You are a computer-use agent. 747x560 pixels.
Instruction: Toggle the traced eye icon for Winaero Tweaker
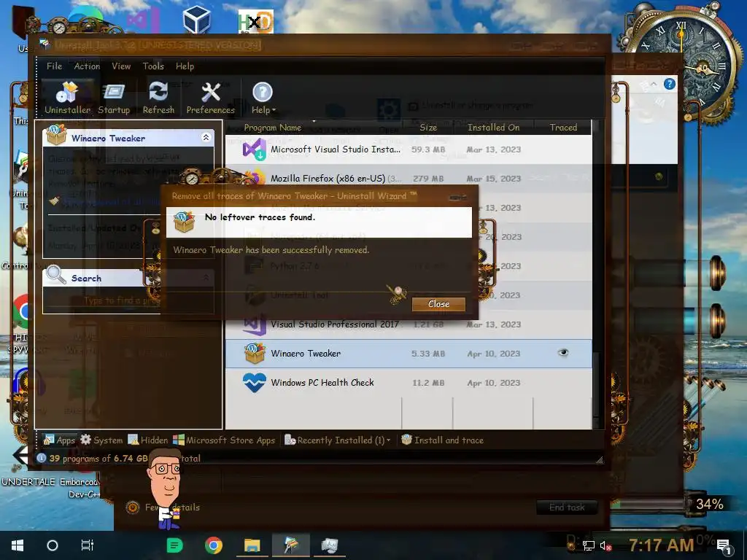563,353
